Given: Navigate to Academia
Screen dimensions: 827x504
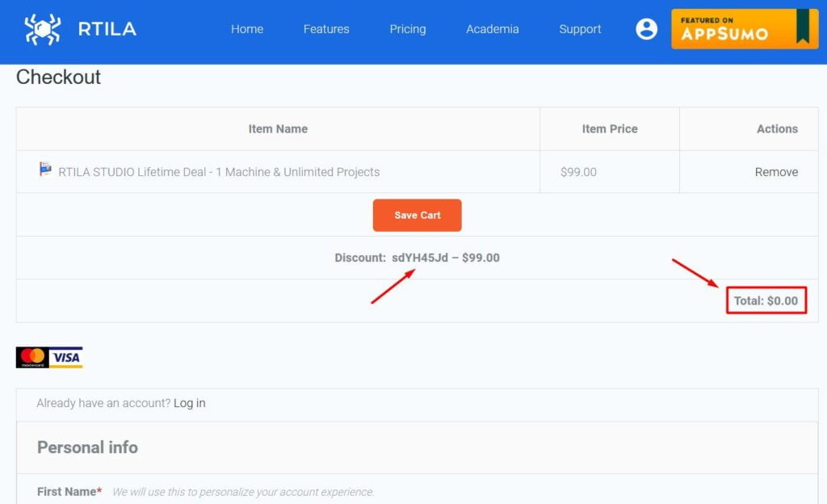Looking at the screenshot, I should pyautogui.click(x=492, y=29).
